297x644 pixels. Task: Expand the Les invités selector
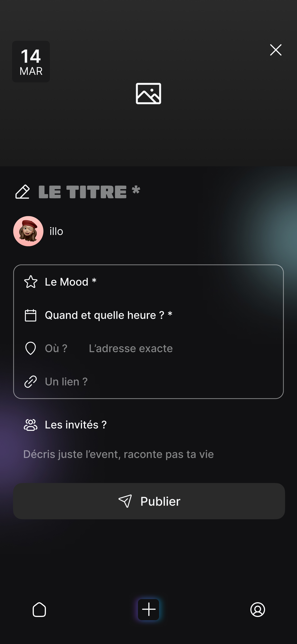(76, 425)
